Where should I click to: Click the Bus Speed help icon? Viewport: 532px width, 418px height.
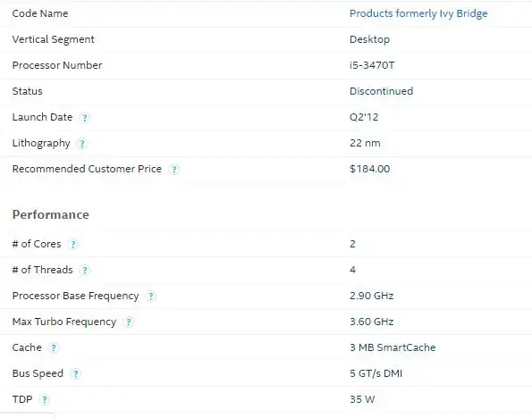pos(75,373)
